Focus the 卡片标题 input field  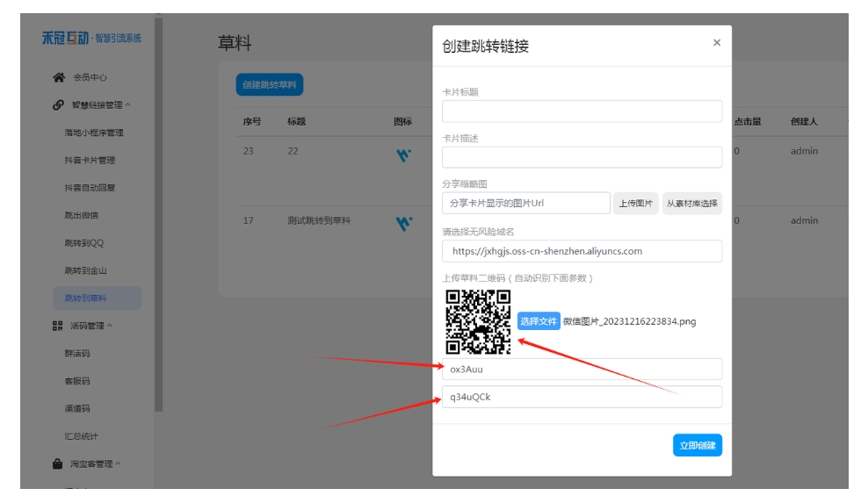[582, 111]
